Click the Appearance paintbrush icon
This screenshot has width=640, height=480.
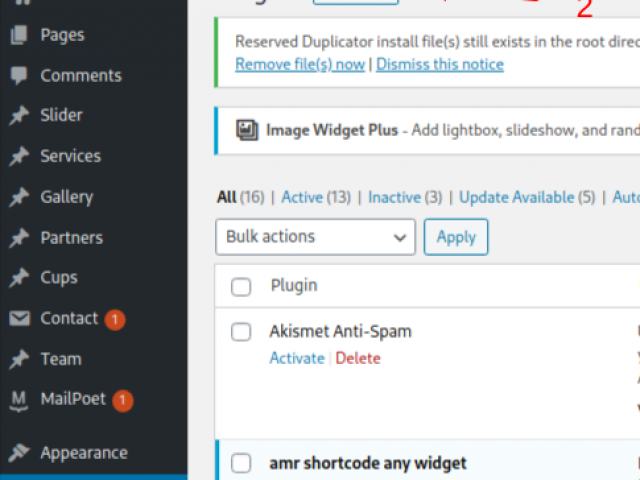click(19, 453)
